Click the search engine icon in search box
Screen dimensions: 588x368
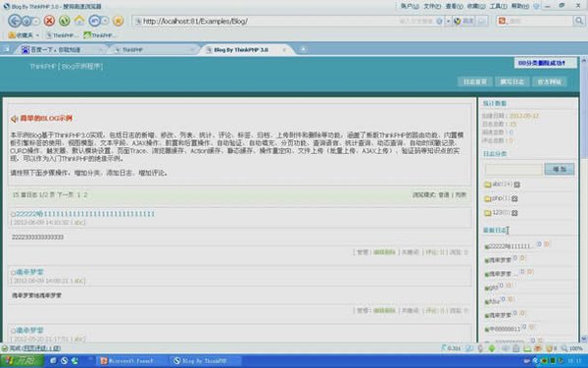tap(502, 21)
